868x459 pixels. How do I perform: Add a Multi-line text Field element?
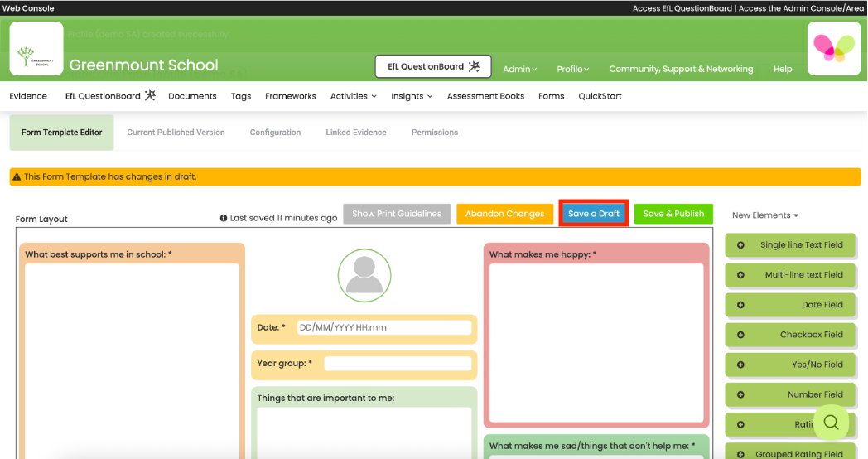(x=790, y=274)
